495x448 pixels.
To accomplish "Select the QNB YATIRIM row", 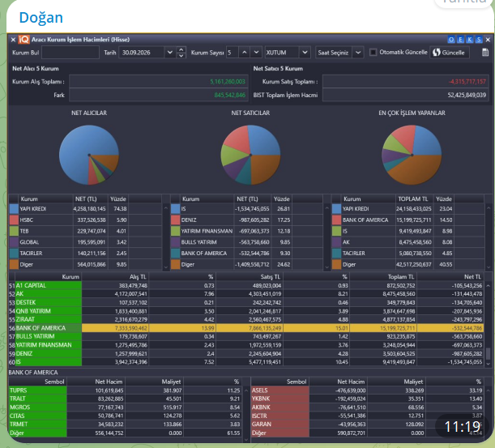I will (x=246, y=311).
